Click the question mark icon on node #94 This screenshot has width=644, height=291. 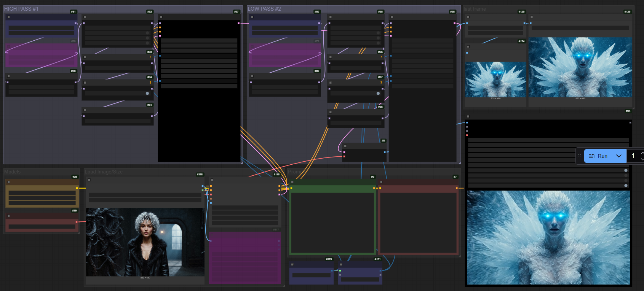(150, 82)
